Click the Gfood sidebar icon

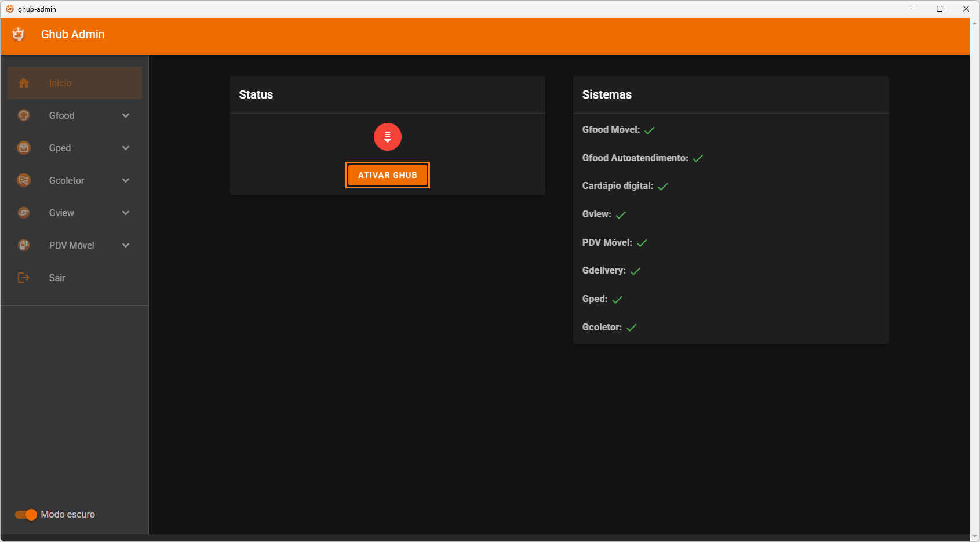[24, 115]
